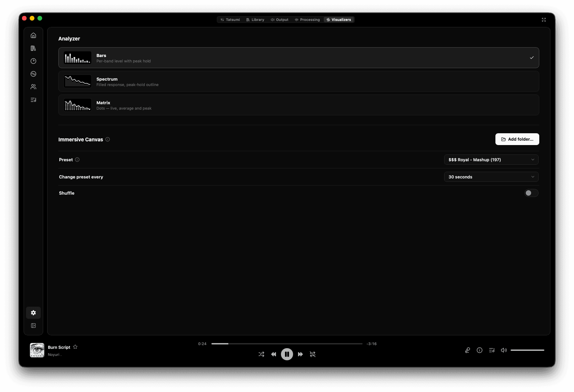Select the Bars analyzer option
574x392 pixels.
click(x=298, y=58)
